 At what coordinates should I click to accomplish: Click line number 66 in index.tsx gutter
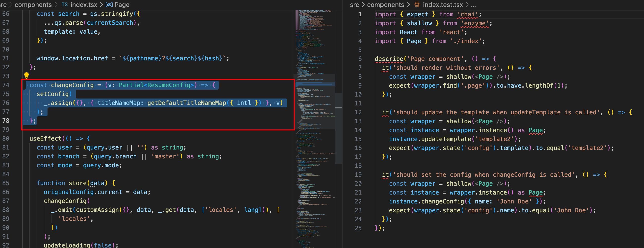6,14
